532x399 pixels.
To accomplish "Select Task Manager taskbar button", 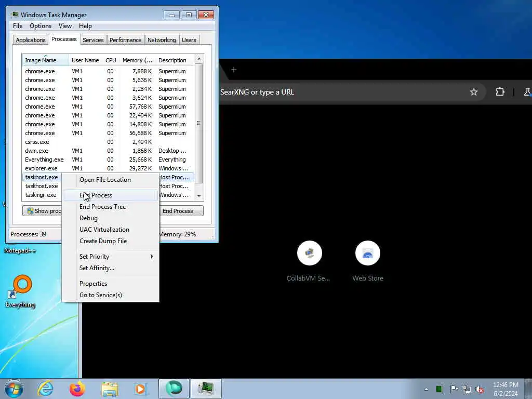I will [x=206, y=389].
